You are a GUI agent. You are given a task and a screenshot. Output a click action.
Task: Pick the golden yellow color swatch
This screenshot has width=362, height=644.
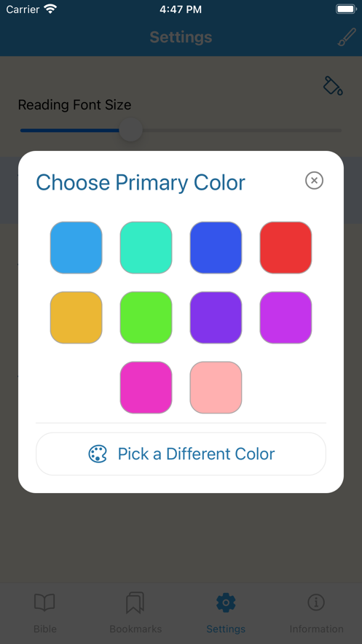coord(76,317)
